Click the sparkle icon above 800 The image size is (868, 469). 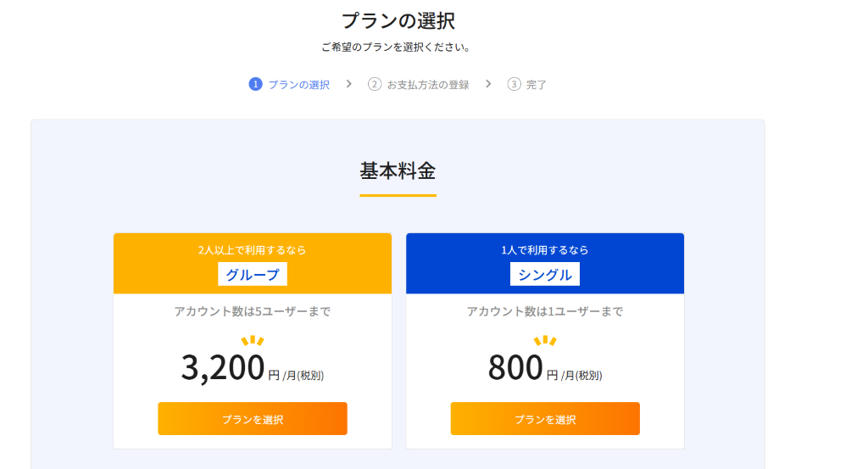click(545, 341)
